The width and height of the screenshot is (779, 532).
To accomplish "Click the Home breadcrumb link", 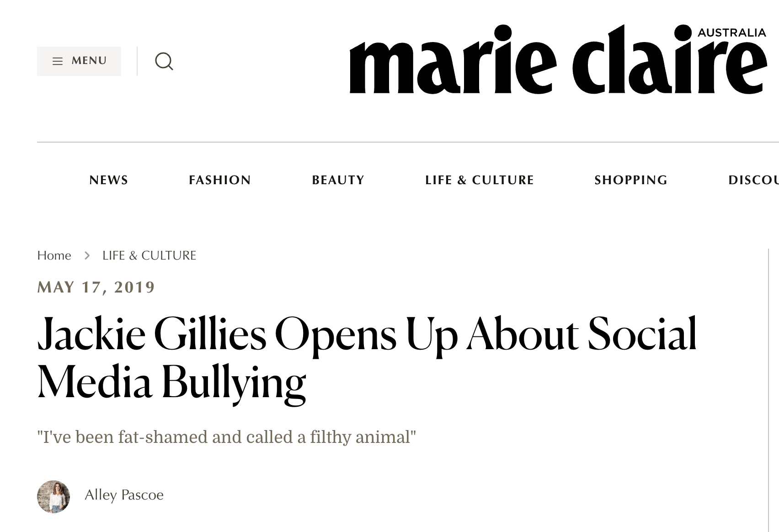I will coord(54,255).
